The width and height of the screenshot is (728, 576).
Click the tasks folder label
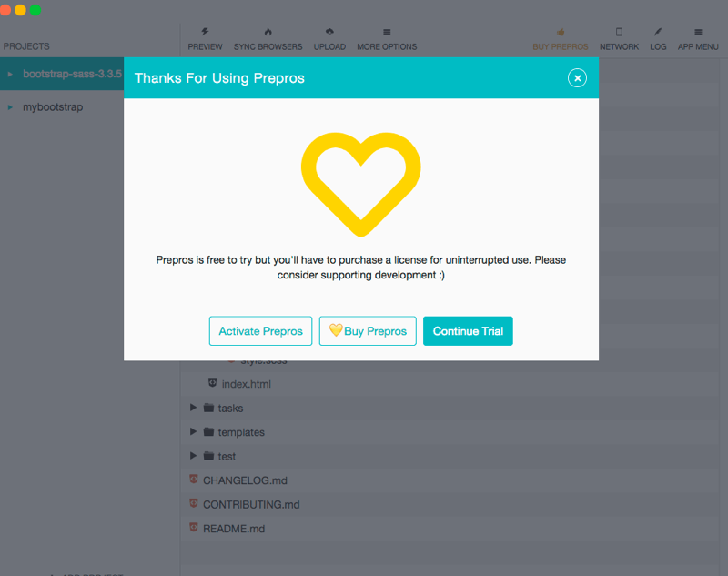click(x=231, y=408)
